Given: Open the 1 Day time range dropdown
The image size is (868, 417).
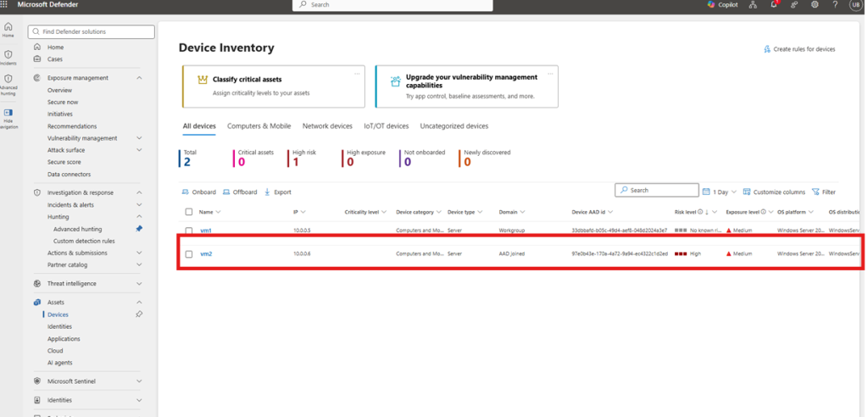Looking at the screenshot, I should pyautogui.click(x=720, y=192).
